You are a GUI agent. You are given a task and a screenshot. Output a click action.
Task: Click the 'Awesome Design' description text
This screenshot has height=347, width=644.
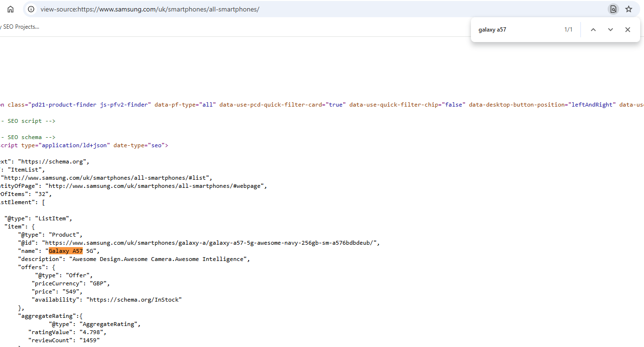(160, 259)
